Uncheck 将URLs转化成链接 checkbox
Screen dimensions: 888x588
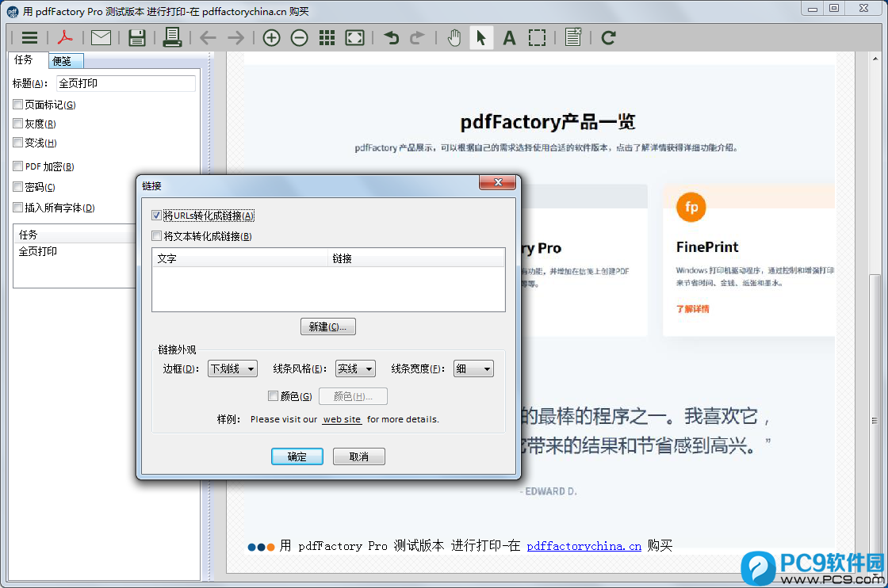[x=156, y=216]
